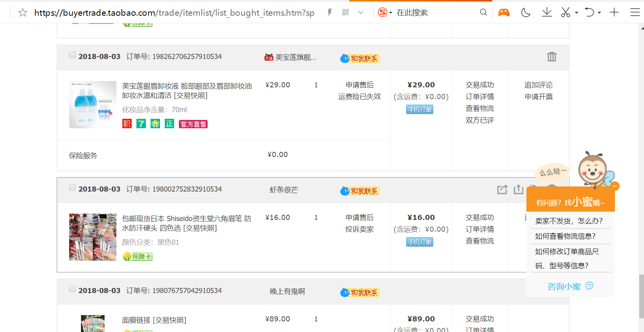
Task: Click the scissors screenshot tool
Action: click(566, 13)
